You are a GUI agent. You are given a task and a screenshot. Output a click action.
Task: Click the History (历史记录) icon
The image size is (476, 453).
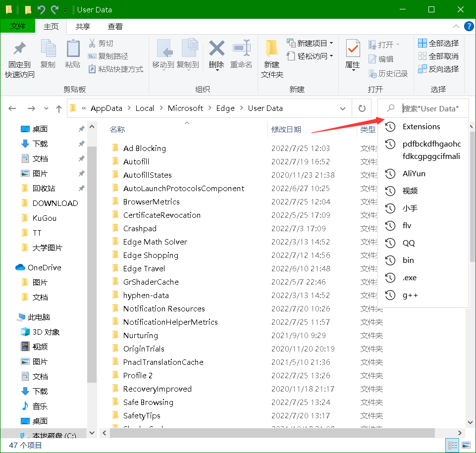[x=372, y=74]
